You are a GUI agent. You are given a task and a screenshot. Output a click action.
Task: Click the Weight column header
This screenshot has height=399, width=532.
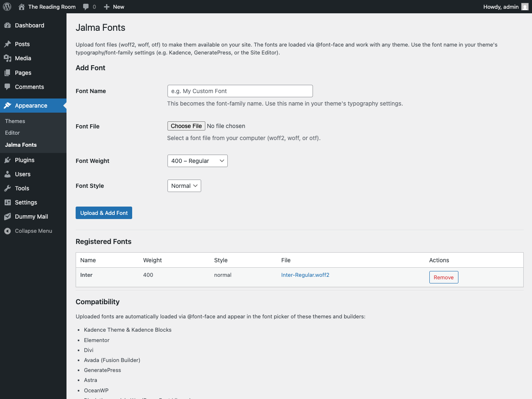point(153,260)
